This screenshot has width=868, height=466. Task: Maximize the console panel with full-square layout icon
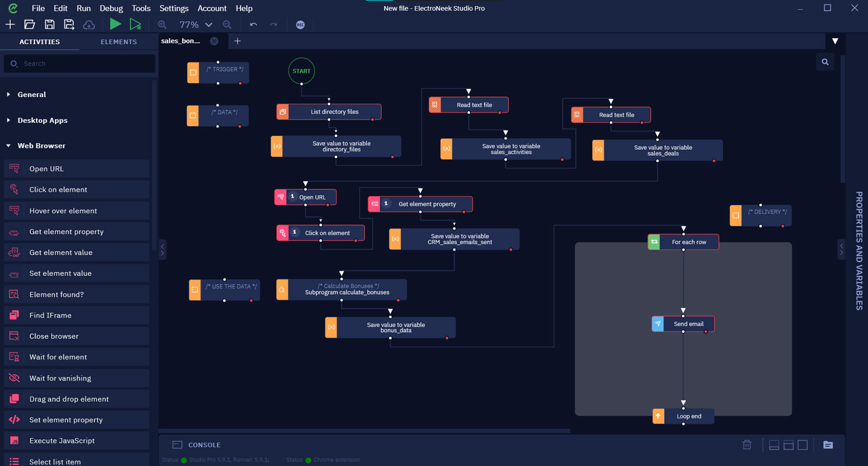click(x=802, y=445)
